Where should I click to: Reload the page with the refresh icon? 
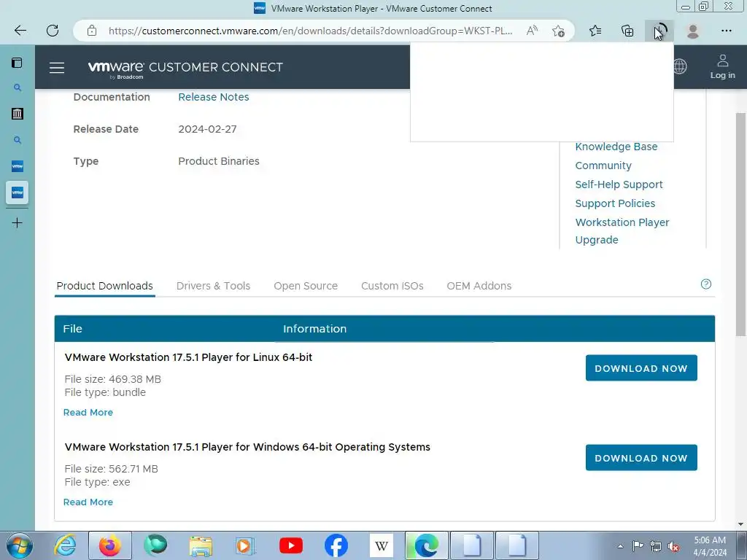(53, 31)
